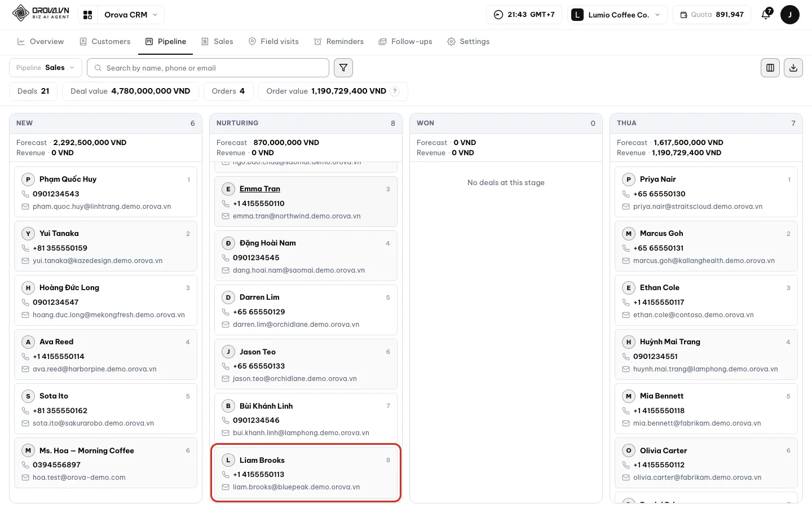Click the email icon on Marcus Goh's card
This screenshot has height=508, width=812.
[x=626, y=261]
